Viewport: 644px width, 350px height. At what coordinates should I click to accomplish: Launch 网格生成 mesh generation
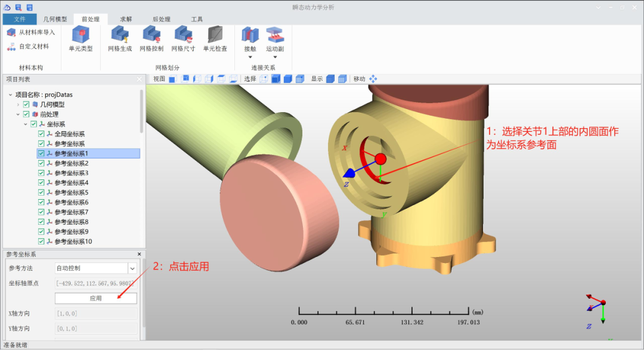tap(120, 39)
